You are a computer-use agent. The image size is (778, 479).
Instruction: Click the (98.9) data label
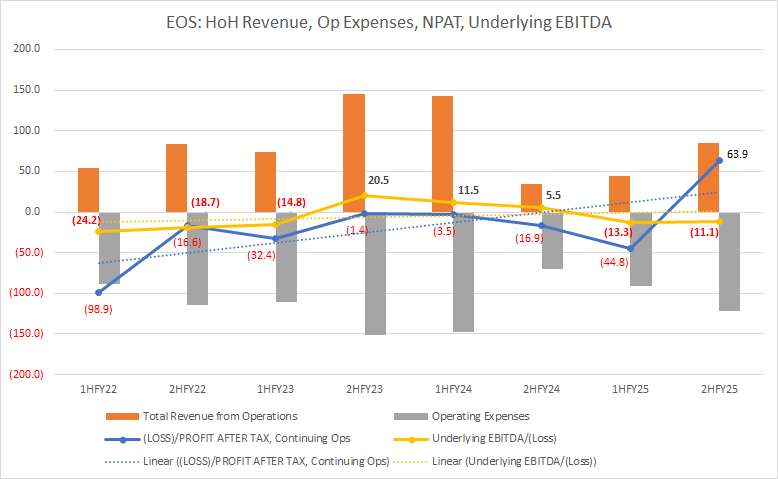pyautogui.click(x=98, y=311)
